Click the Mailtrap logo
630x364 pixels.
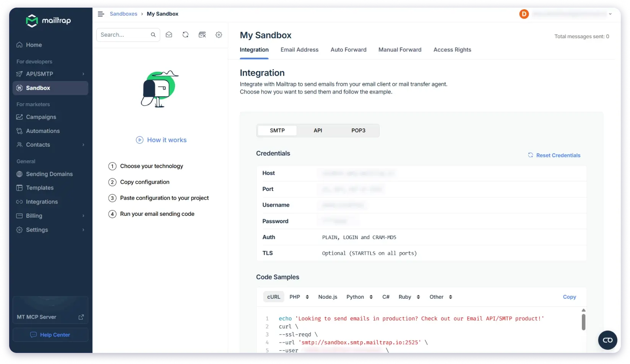point(48,21)
